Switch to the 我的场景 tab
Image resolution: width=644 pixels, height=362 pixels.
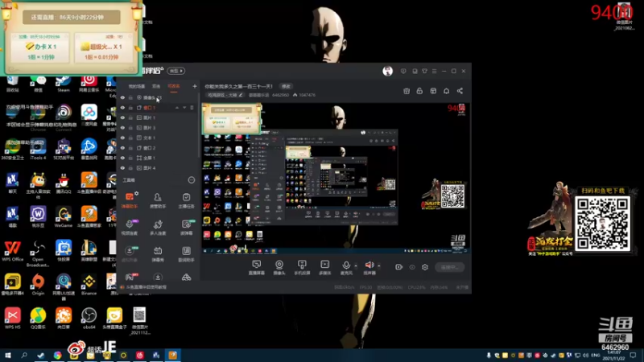click(137, 87)
